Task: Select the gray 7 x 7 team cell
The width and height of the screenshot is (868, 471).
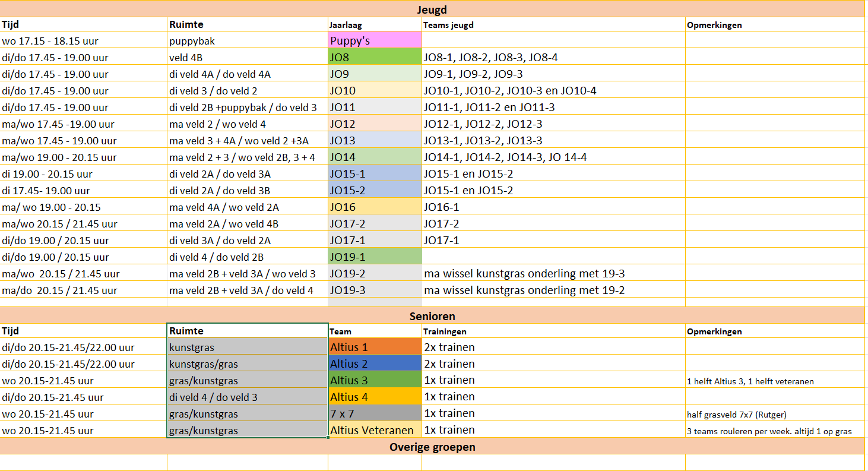Action: point(374,413)
